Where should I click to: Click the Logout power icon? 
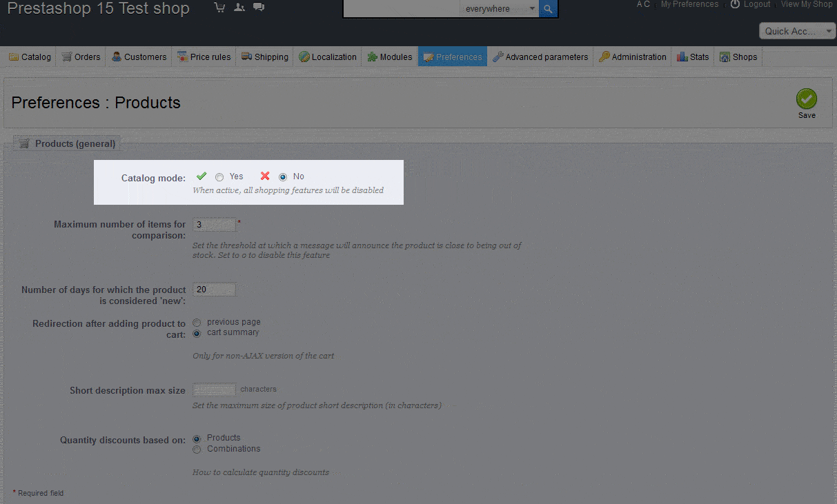point(735,4)
